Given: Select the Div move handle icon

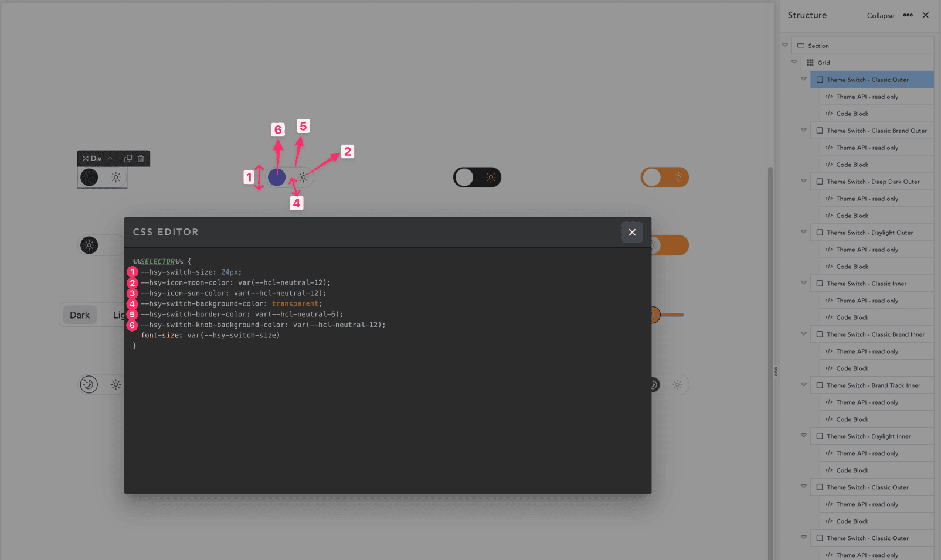Looking at the screenshot, I should click(86, 158).
